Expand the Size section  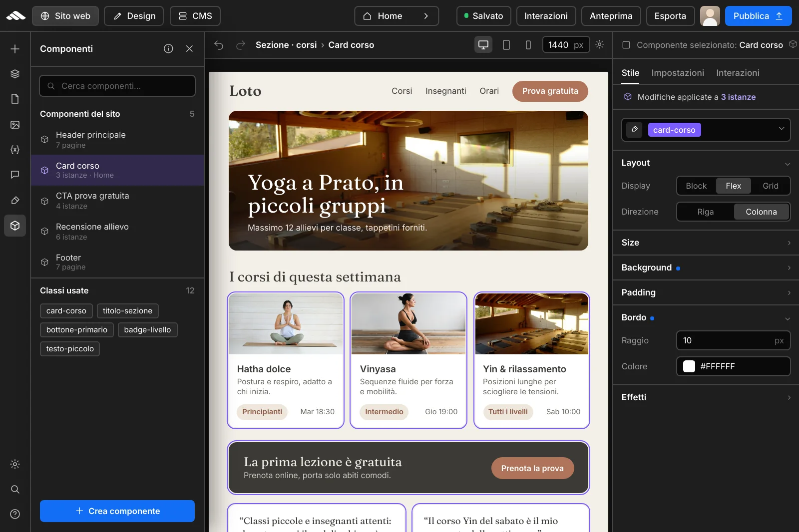pyautogui.click(x=706, y=243)
